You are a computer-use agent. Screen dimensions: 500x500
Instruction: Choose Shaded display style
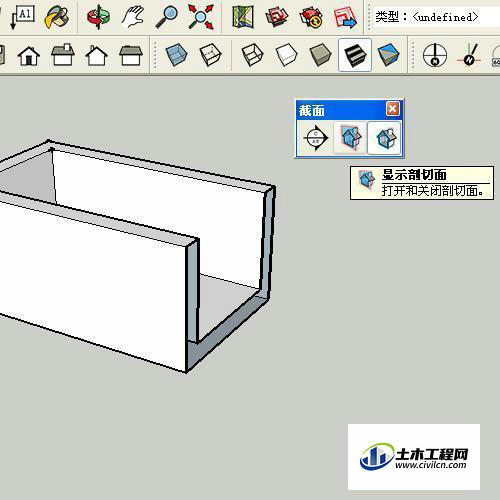coord(320,55)
